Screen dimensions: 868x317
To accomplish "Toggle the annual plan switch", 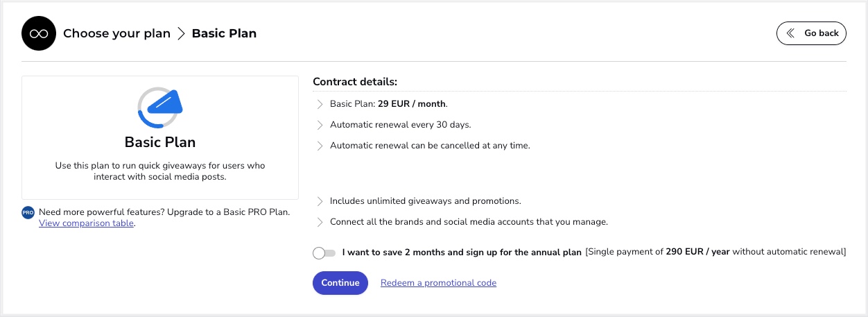I will click(x=324, y=253).
